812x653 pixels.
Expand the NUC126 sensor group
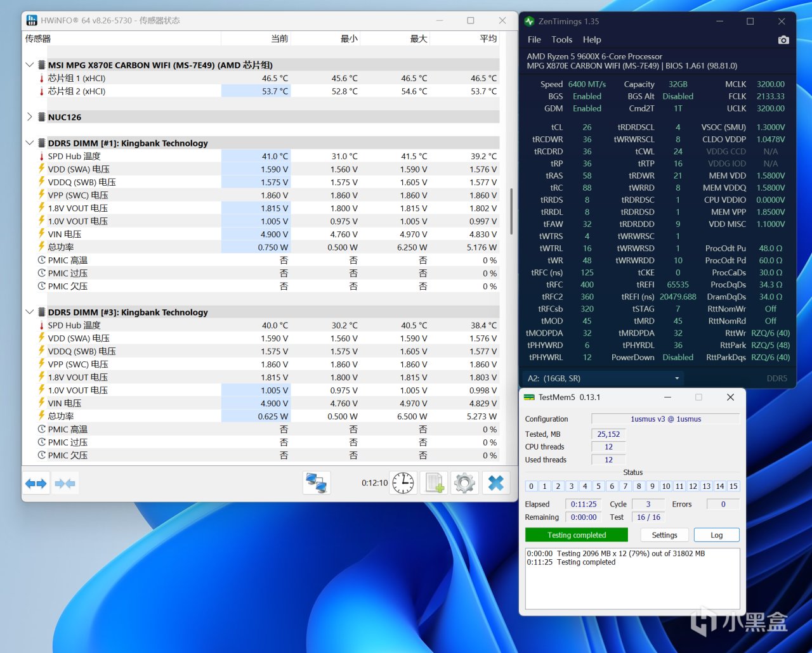[x=29, y=117]
